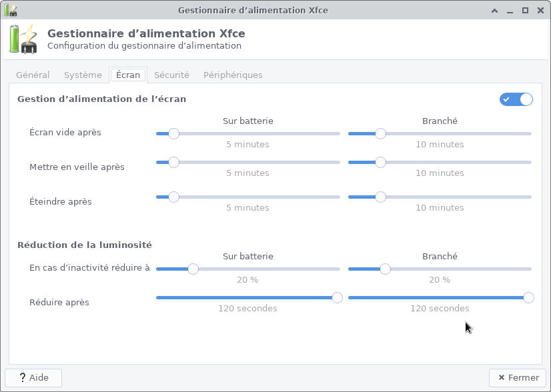This screenshot has width=551, height=392.
Task: Click '120 secondes' value under battery slider
Action: tap(247, 309)
